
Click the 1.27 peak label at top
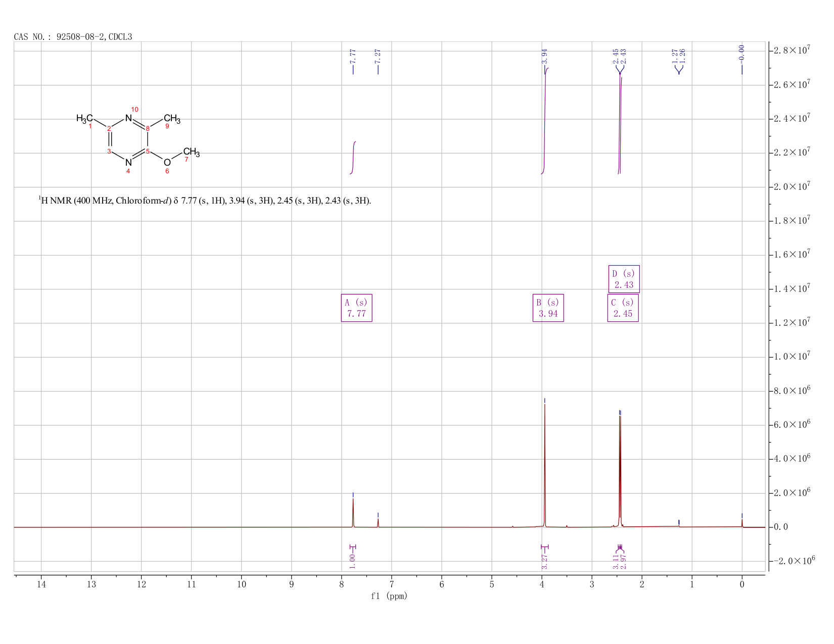coord(675,55)
